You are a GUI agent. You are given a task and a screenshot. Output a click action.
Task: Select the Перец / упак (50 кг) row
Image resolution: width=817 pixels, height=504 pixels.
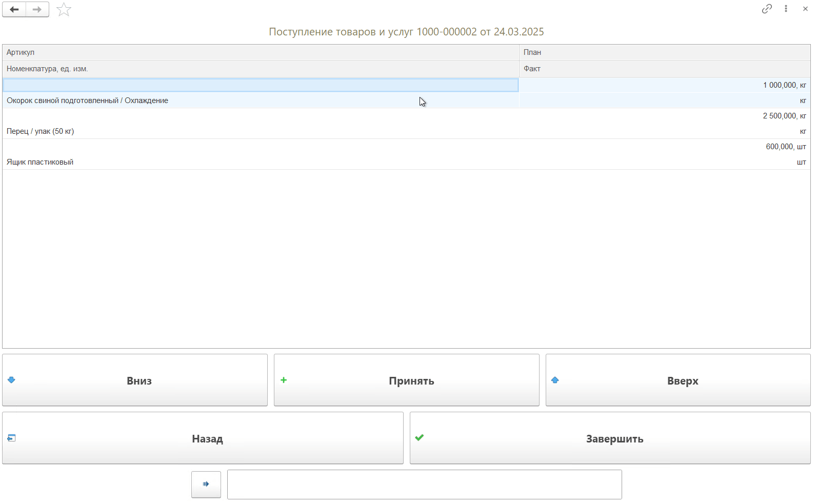(41, 131)
